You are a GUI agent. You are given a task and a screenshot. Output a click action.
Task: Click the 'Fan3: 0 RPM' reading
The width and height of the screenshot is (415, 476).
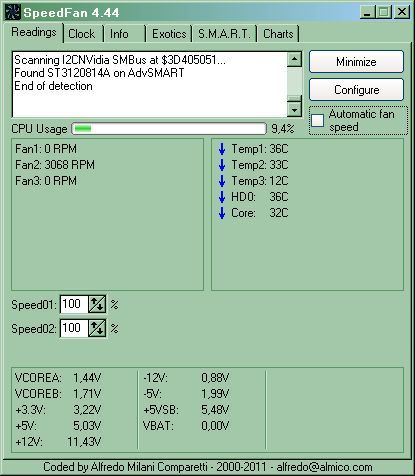click(46, 181)
